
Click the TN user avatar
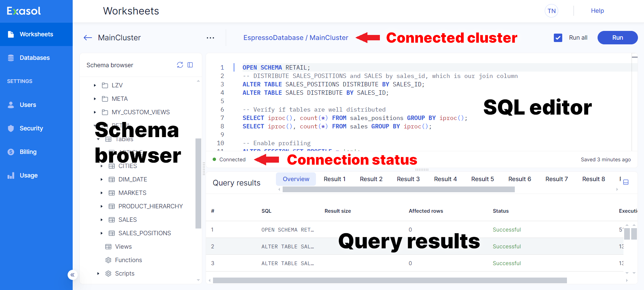[551, 11]
